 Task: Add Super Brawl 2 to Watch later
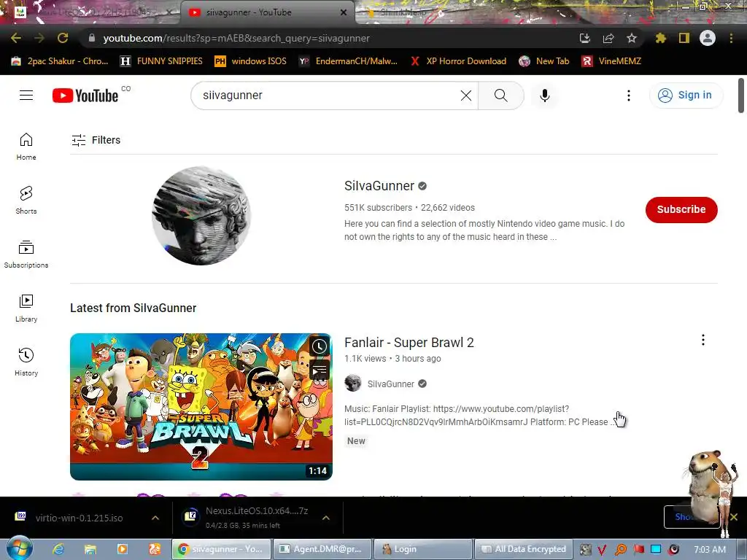tap(320, 346)
